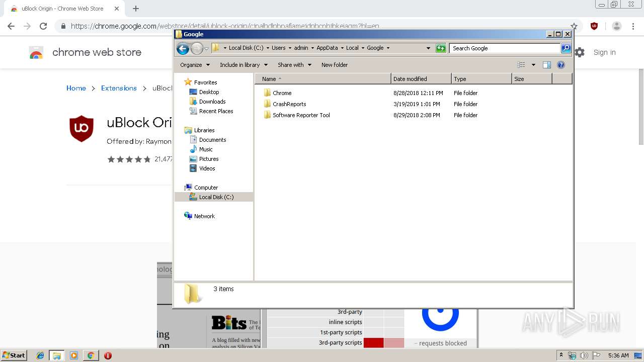Go back in Explorer navigation
Screen dimensions: 644x362
tap(183, 48)
